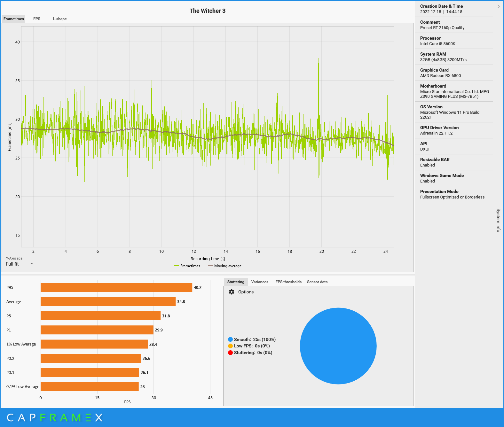Click the processor text Intel Core i5-8600K

click(x=438, y=44)
